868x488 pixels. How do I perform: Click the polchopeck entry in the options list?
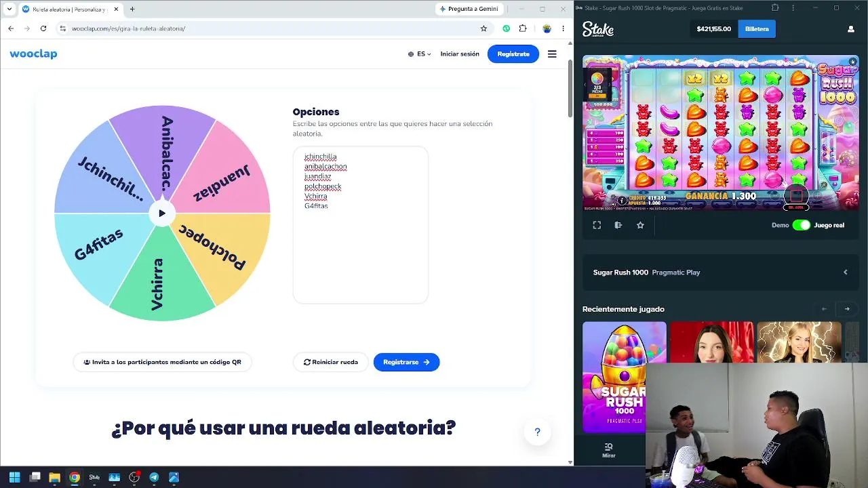click(x=323, y=186)
